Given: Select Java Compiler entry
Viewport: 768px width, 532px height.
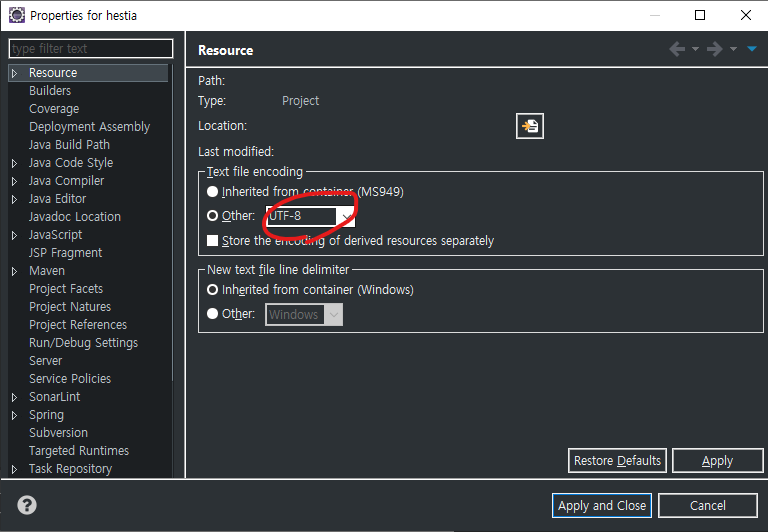Looking at the screenshot, I should pos(66,181).
